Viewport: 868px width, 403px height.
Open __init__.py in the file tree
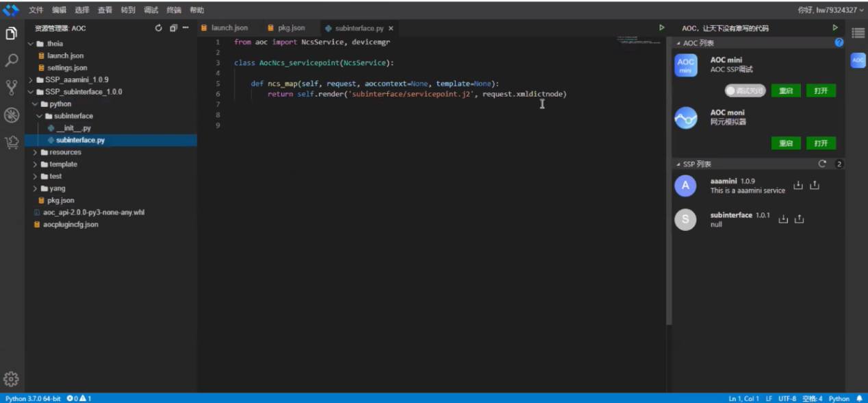(x=73, y=128)
